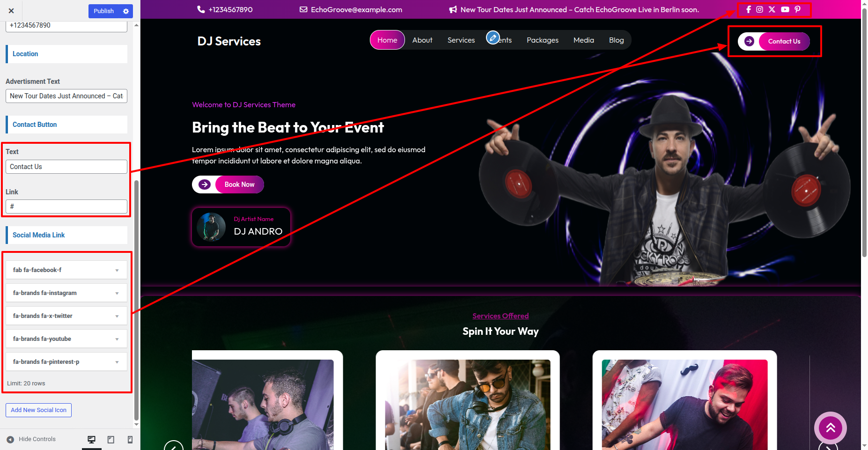Image resolution: width=868 pixels, height=450 pixels.
Task: Expand the fab fa-facebook-f social row
Action: tap(117, 270)
